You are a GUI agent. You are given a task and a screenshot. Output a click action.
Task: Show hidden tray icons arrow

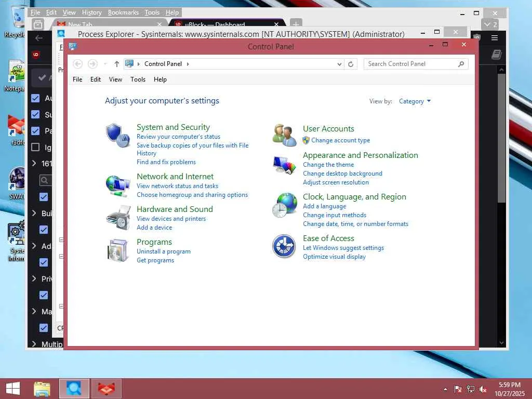(445, 389)
